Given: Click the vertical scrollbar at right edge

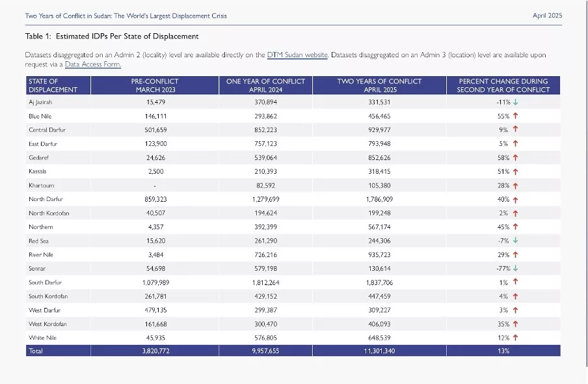Looking at the screenshot, I should 587,184.
